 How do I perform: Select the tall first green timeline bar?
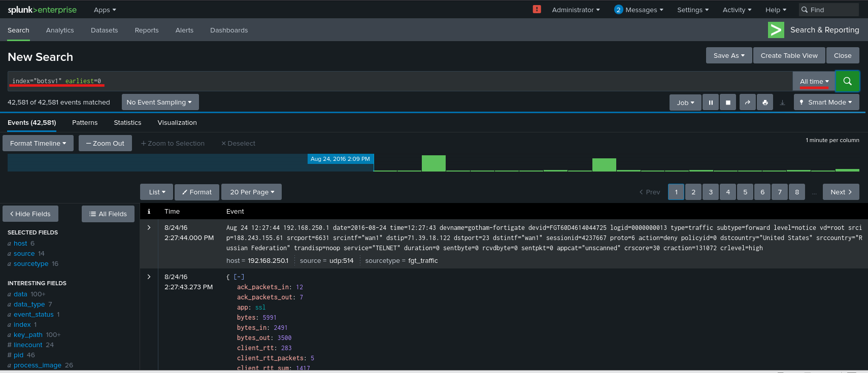click(433, 163)
